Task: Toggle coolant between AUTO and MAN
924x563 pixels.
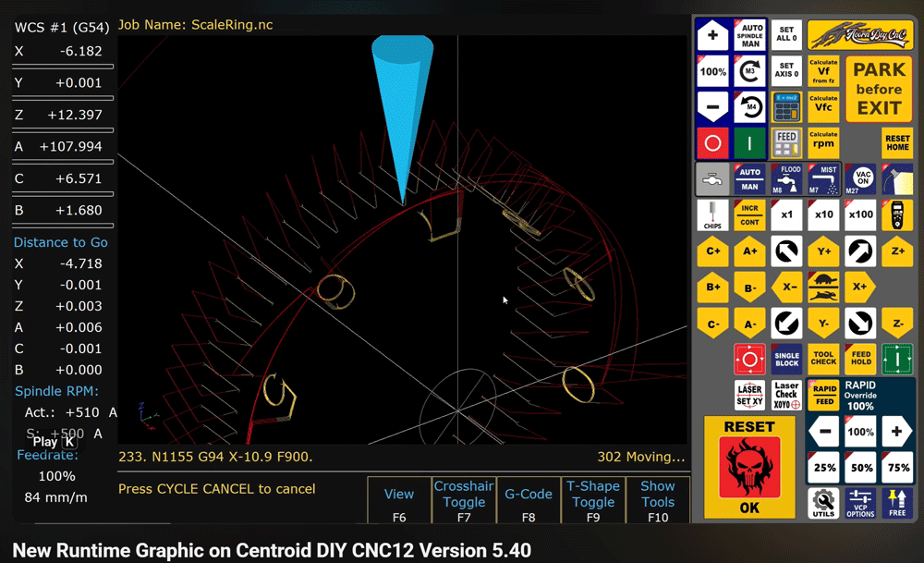Action: tap(749, 179)
